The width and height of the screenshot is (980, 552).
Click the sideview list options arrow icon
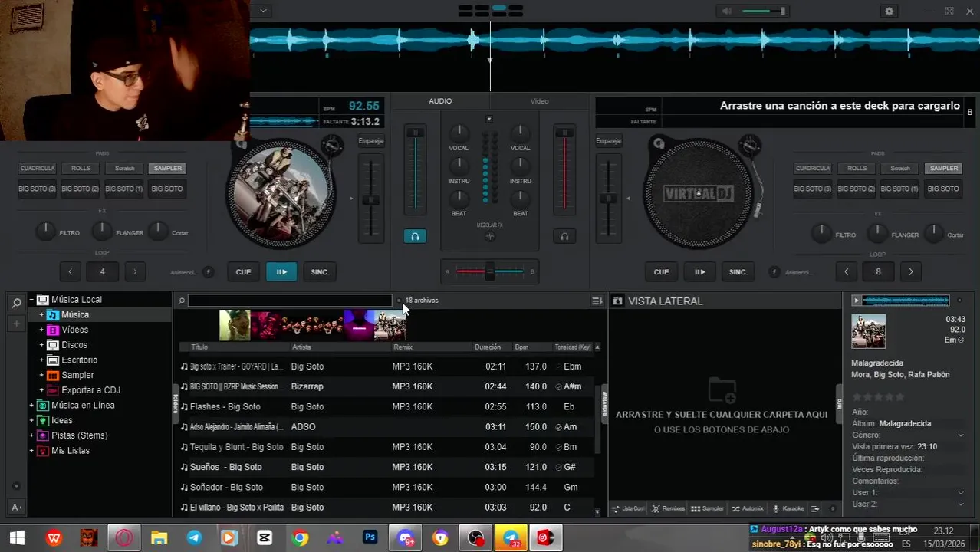pyautogui.click(x=815, y=508)
